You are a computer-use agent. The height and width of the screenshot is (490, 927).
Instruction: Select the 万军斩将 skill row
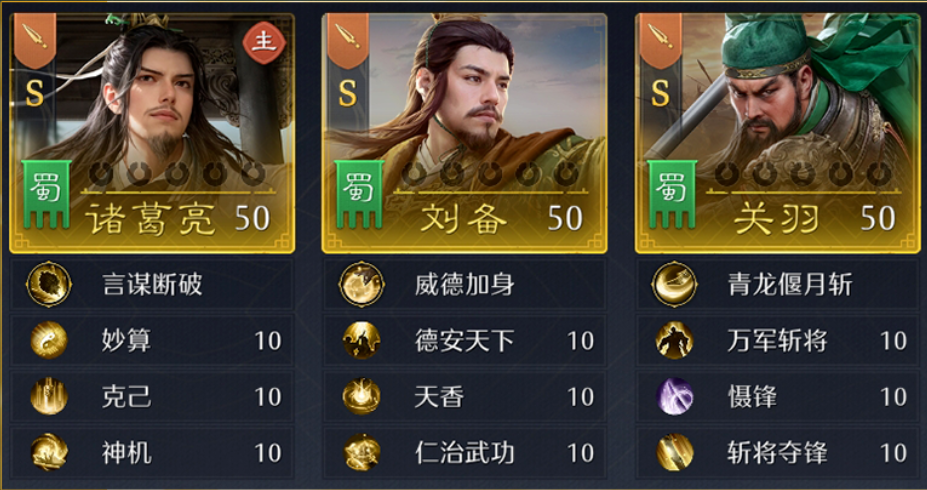(x=777, y=340)
